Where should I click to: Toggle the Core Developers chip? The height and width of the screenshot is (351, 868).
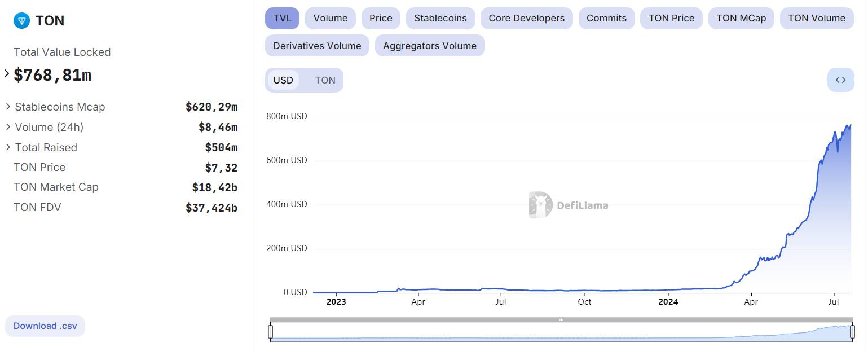pyautogui.click(x=527, y=18)
